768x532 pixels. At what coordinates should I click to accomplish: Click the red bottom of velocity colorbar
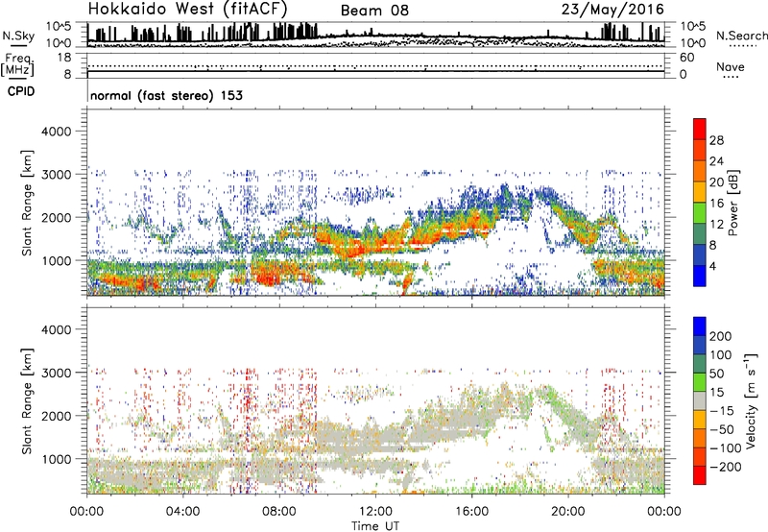click(700, 475)
